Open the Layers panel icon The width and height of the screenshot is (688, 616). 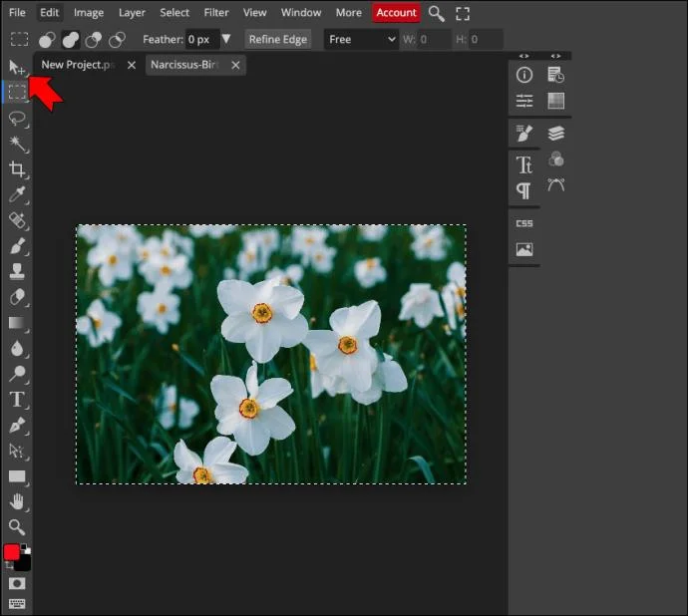pos(556,133)
